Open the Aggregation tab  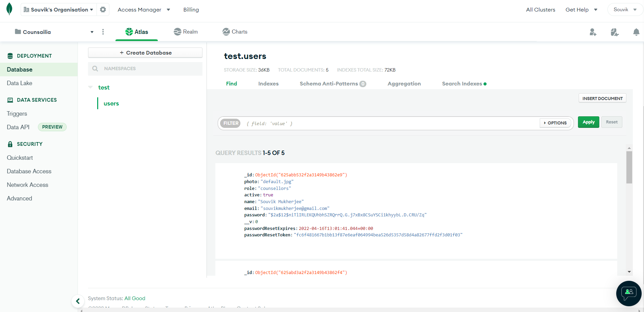(404, 83)
